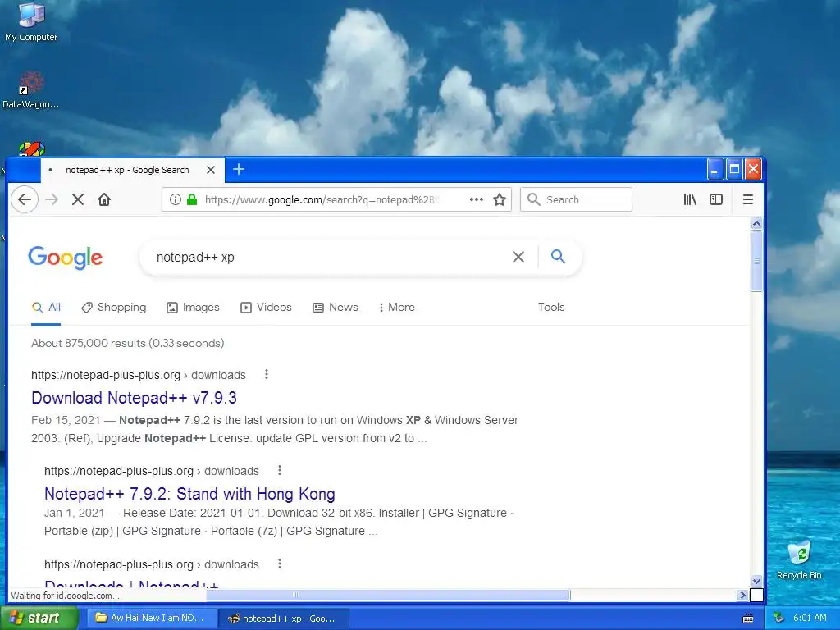Clear the Google search box with X
Viewport: 840px width, 630px height.
point(518,257)
